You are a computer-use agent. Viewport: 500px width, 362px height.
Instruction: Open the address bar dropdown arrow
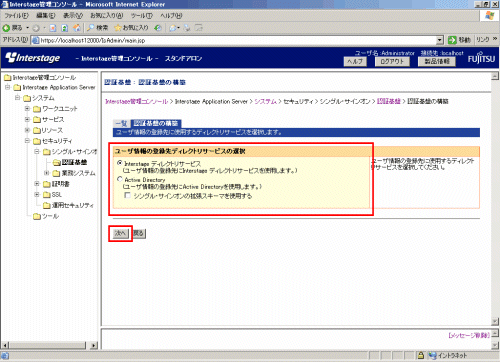[x=440, y=40]
